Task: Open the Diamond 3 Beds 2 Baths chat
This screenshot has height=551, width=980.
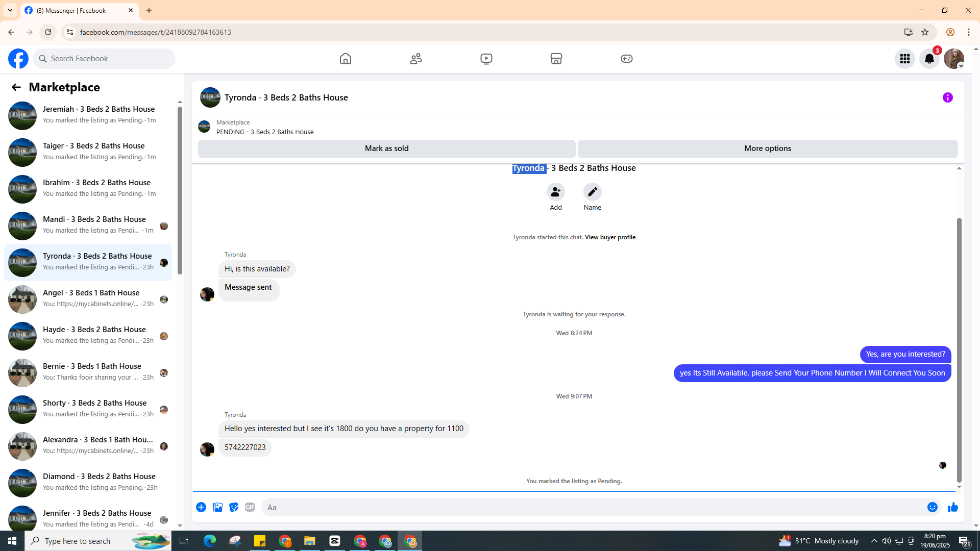Action: click(x=88, y=483)
